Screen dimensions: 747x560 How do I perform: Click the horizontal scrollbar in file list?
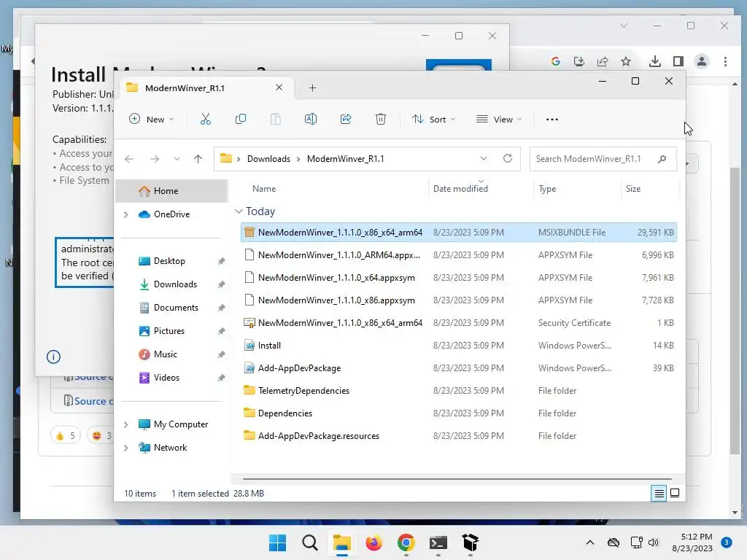click(457, 478)
